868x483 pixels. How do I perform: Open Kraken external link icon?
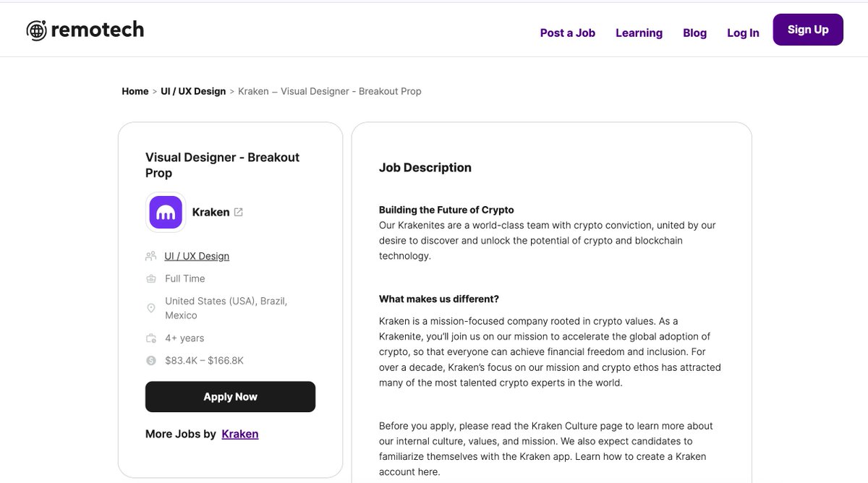(x=239, y=212)
